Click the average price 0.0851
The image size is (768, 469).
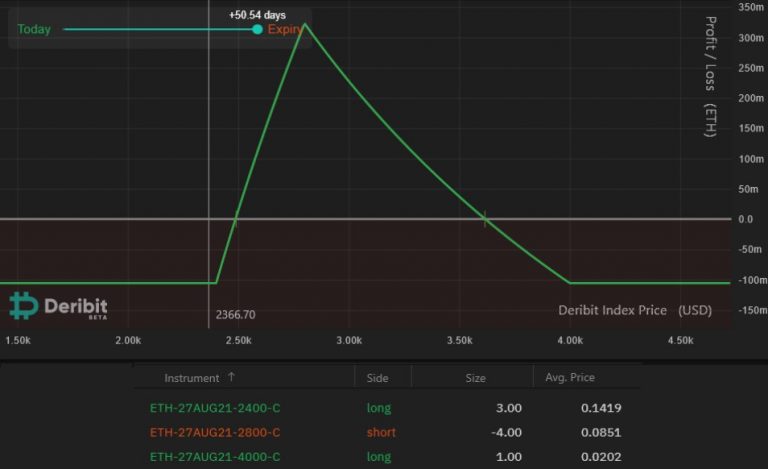tap(601, 432)
